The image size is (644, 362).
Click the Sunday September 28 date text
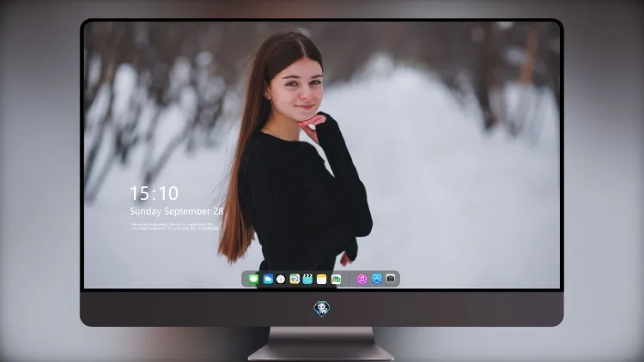coord(177,211)
